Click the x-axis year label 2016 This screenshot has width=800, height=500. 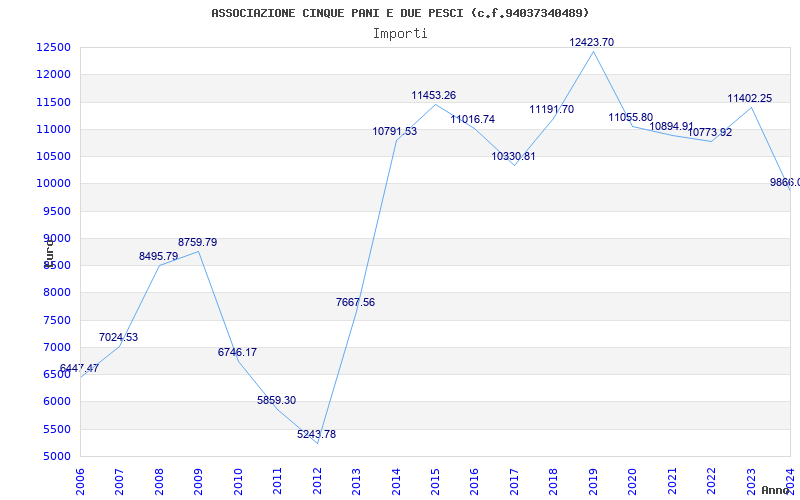pyautogui.click(x=474, y=481)
